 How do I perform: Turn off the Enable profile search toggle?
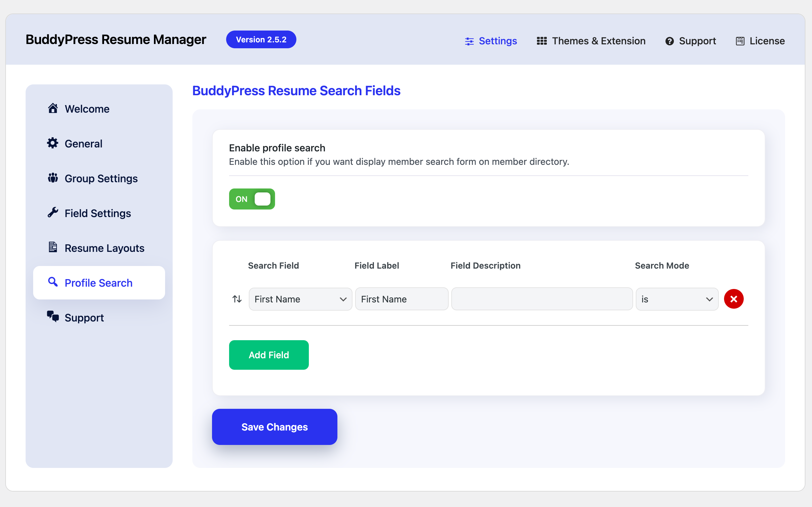[252, 199]
